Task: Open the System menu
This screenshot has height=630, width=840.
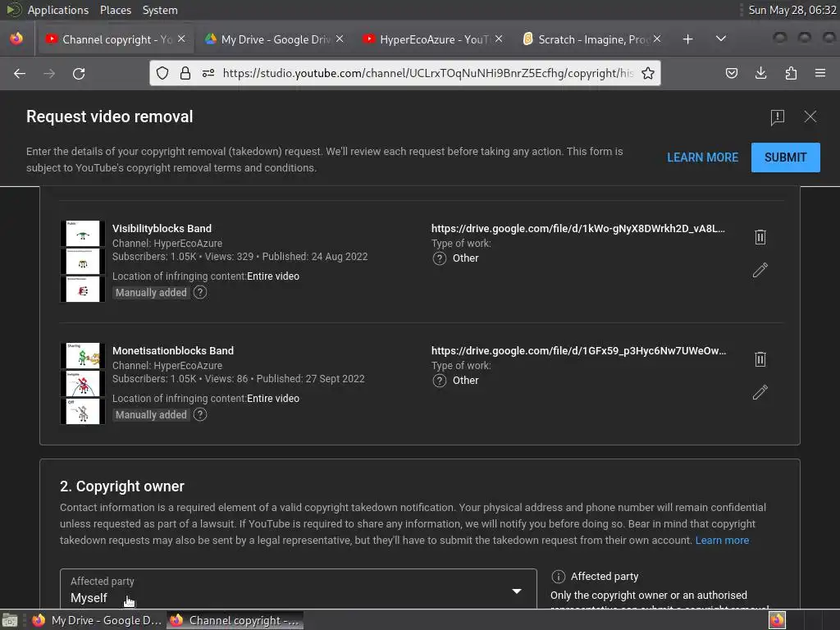Action: [160, 10]
